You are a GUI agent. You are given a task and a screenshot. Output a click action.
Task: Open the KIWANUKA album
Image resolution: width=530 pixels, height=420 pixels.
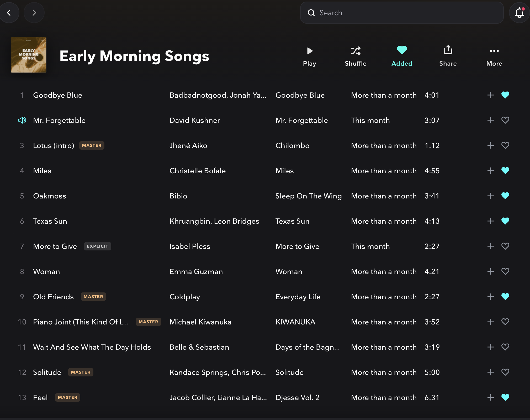click(x=295, y=322)
